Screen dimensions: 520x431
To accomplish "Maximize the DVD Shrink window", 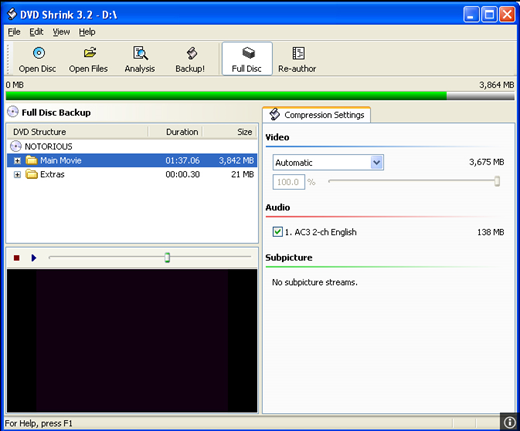I will click(489, 15).
